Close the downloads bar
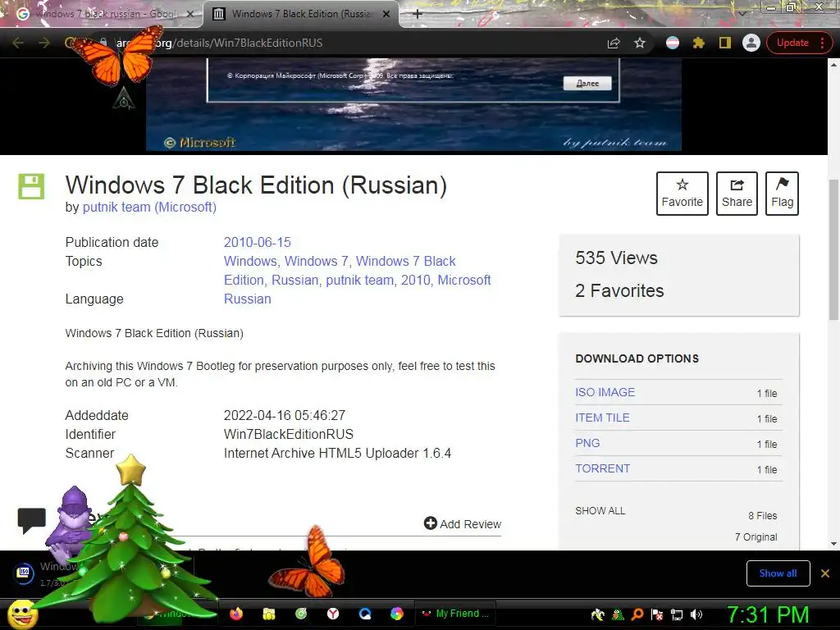Viewport: 840px width, 630px height. [825, 573]
